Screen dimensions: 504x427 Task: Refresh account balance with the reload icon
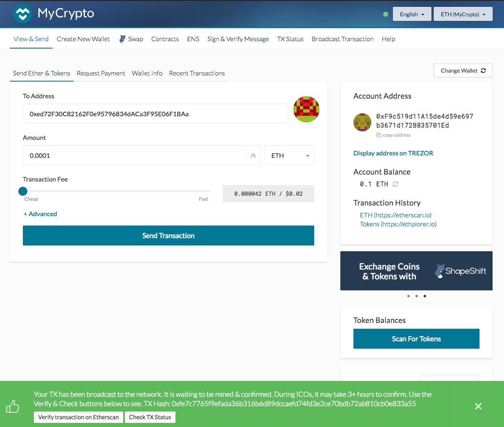(395, 184)
